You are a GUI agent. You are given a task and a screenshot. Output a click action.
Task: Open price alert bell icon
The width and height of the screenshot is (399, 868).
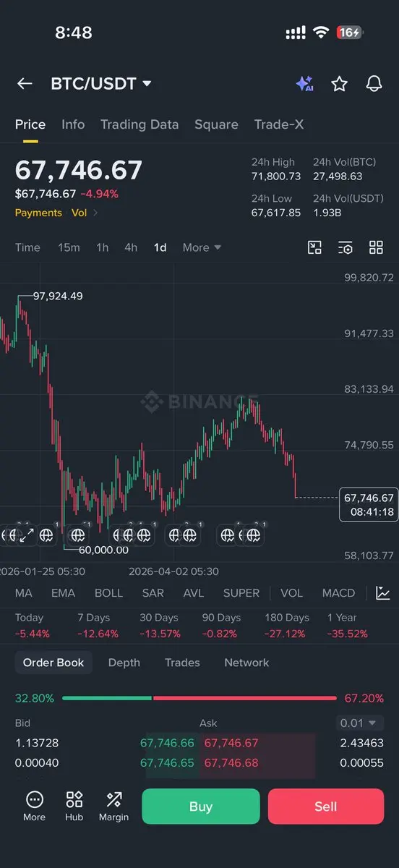(x=374, y=84)
